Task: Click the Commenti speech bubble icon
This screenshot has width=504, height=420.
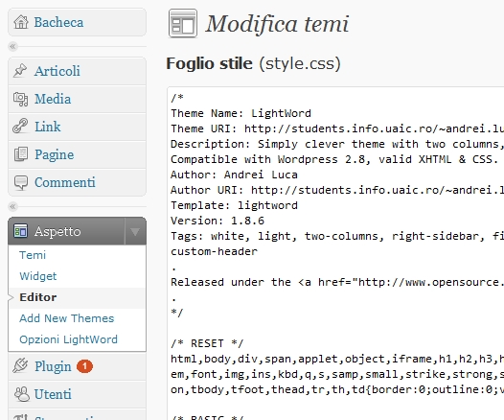Action: click(21, 182)
